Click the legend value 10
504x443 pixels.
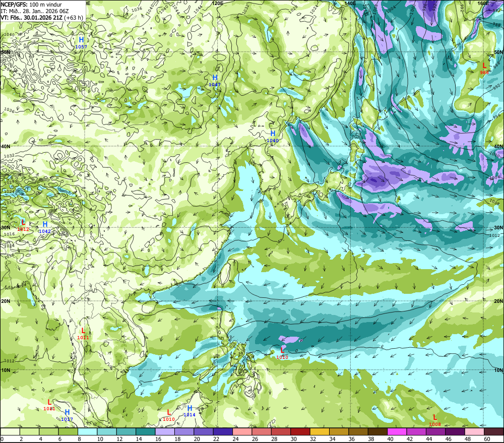[100, 439]
